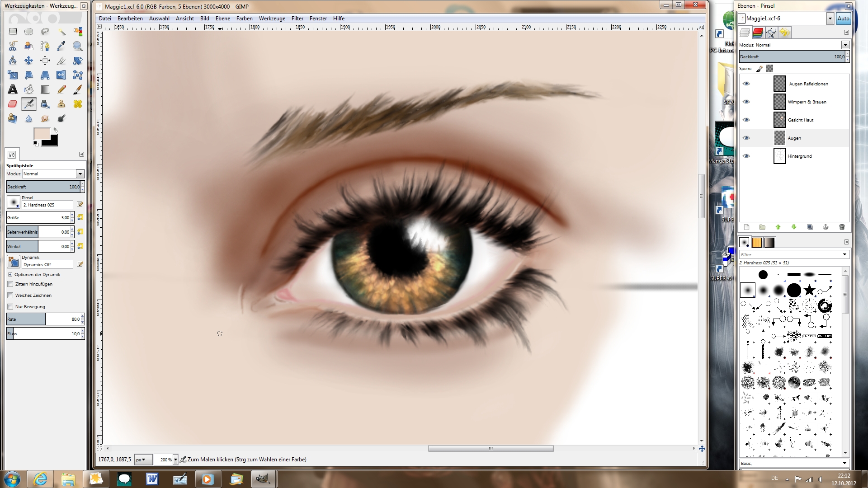Swap foreground and background colors
Screen dimensions: 868x488
55,130
